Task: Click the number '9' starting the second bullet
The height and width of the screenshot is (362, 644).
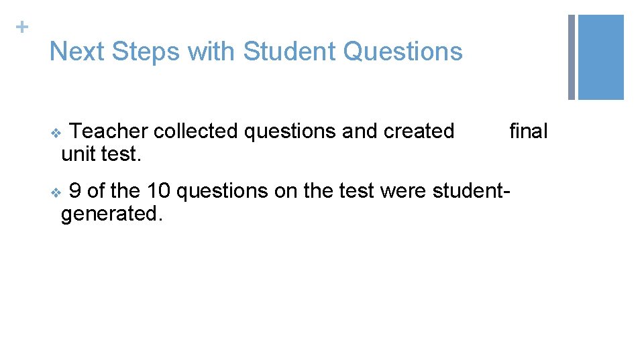Action: 75,191
